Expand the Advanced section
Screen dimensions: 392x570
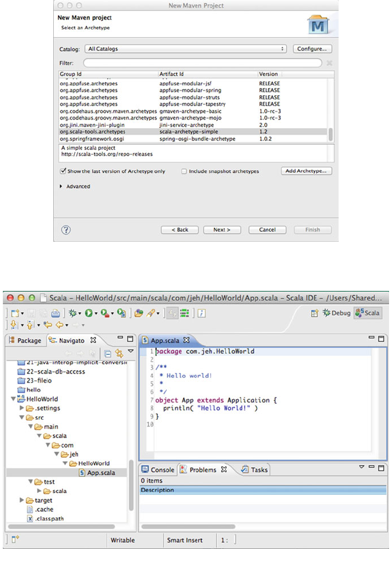[x=61, y=186]
